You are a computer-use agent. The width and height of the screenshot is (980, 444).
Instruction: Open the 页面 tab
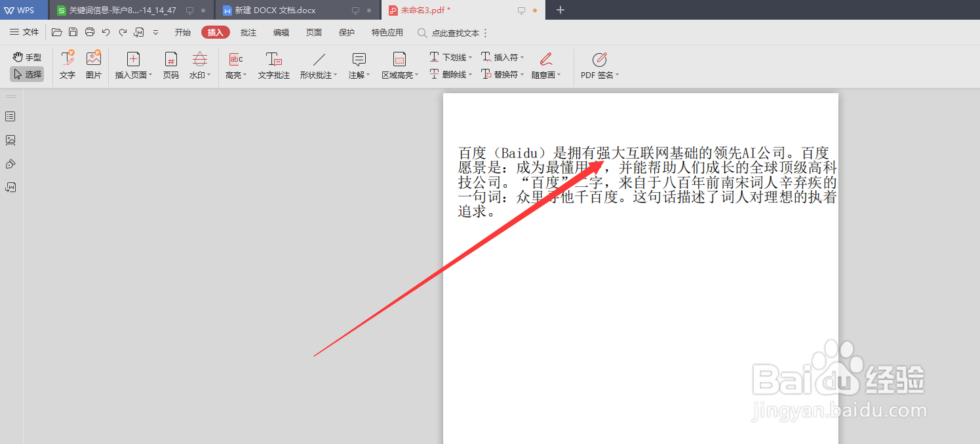[314, 32]
